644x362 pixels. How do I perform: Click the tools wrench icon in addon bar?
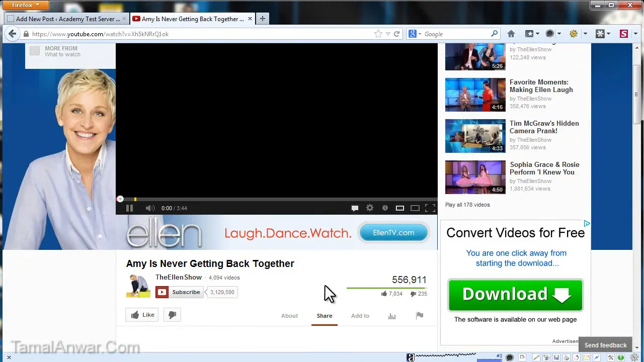(611, 357)
